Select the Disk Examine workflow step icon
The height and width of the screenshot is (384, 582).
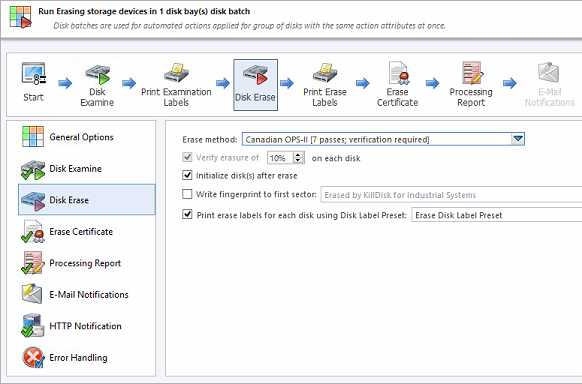[97, 74]
